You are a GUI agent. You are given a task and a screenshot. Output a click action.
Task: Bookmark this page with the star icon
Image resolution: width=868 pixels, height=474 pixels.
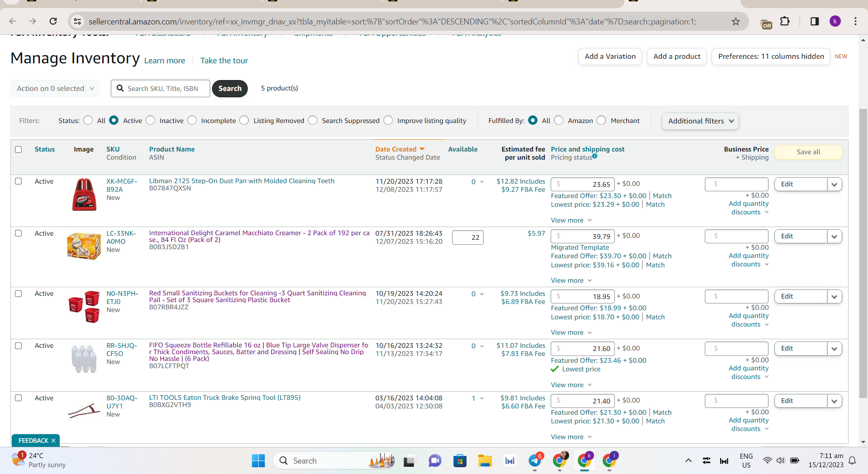pyautogui.click(x=736, y=21)
